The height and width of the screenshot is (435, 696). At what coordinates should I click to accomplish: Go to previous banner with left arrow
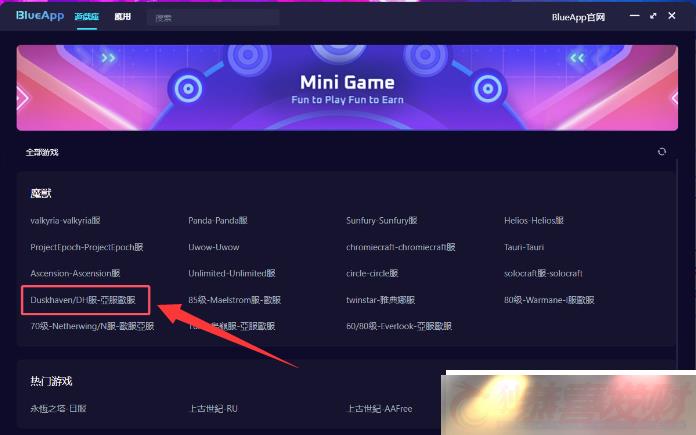tap(22, 98)
